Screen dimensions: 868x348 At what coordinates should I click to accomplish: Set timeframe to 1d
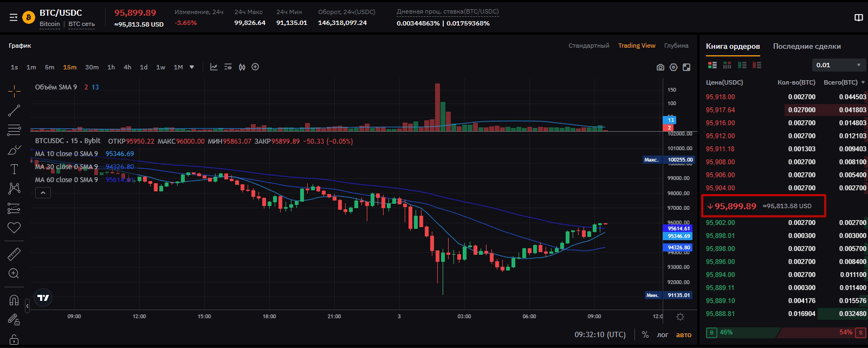(144, 67)
